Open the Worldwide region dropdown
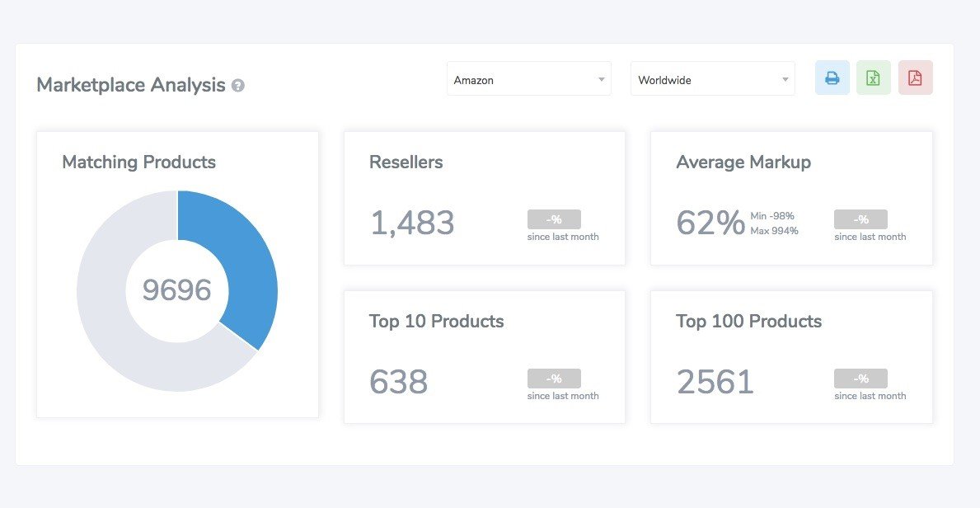The height and width of the screenshot is (508, 980). [712, 79]
